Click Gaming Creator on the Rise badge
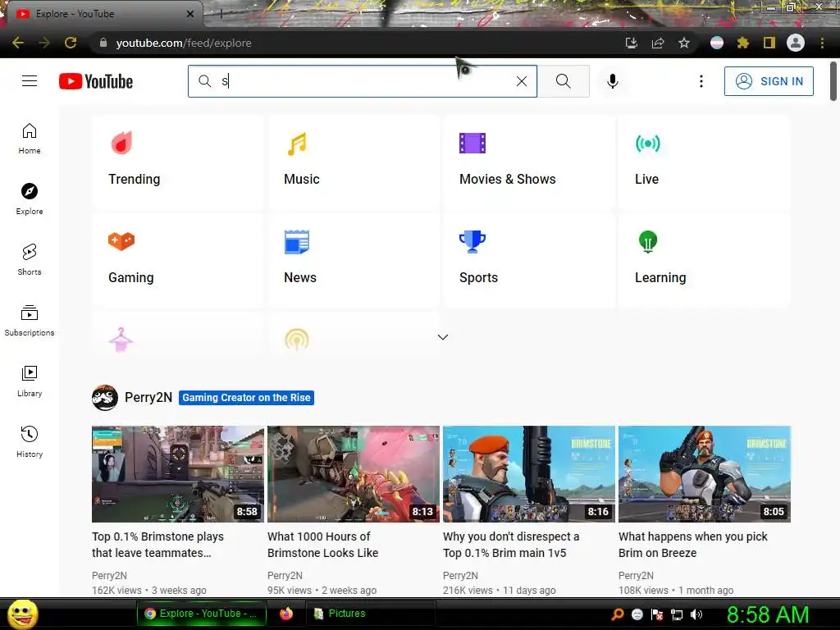This screenshot has height=630, width=840. 246,398
